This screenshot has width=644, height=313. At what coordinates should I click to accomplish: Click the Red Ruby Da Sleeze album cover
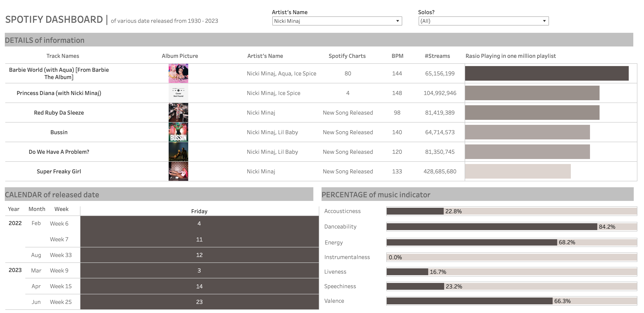(x=178, y=113)
